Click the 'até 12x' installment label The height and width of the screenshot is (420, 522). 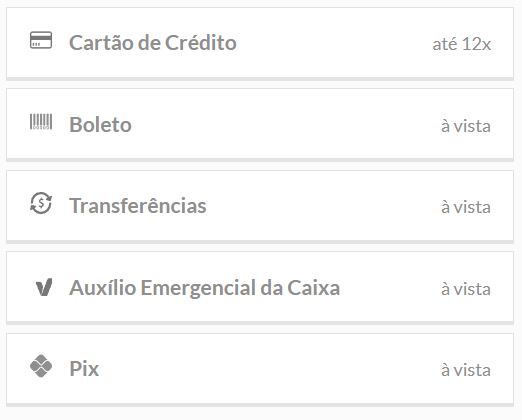point(462,44)
